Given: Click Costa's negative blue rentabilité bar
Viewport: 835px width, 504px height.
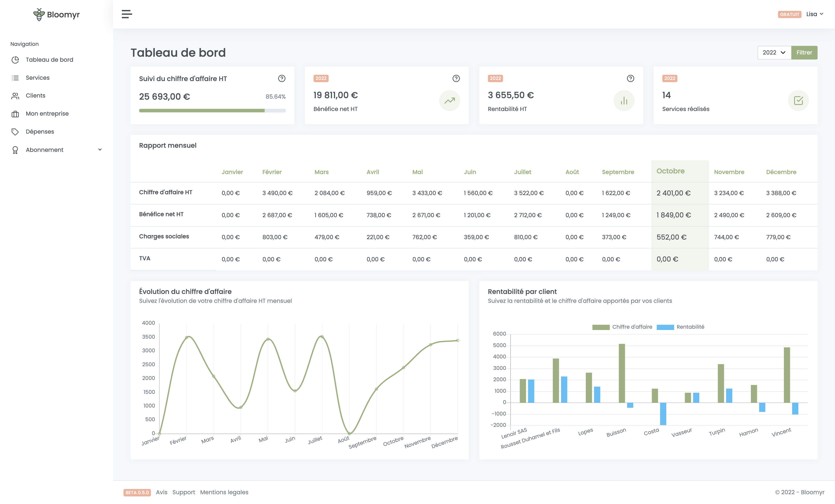Looking at the screenshot, I should [x=663, y=414].
